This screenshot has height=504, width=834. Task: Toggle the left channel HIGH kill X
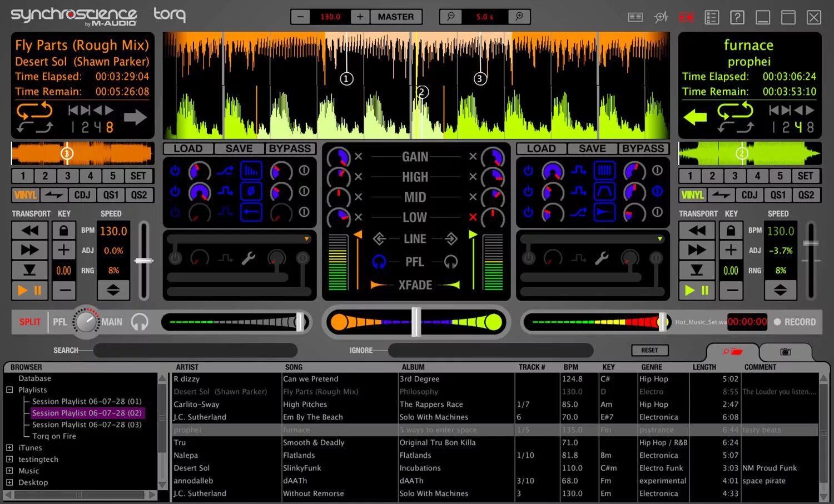point(359,177)
